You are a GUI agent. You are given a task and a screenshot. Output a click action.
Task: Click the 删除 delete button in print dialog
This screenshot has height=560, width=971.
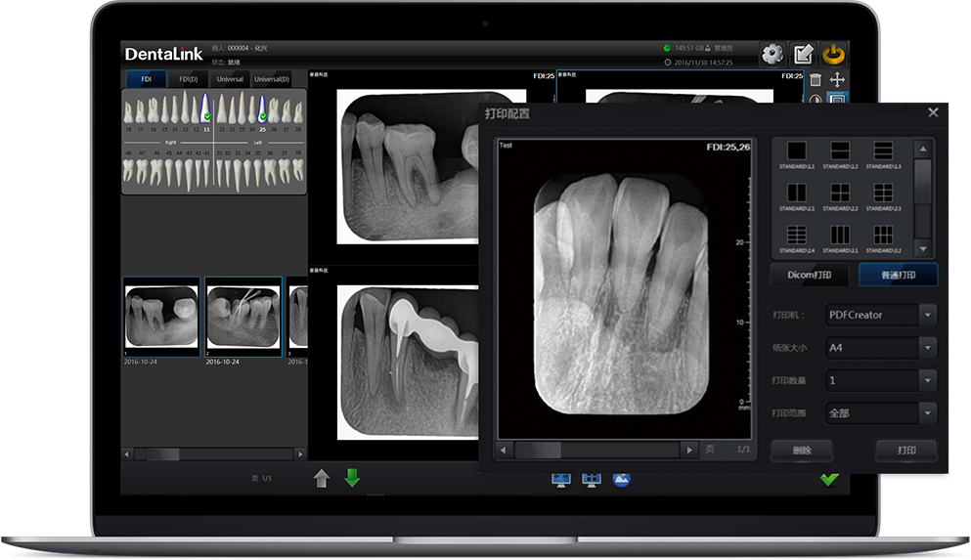(x=802, y=450)
